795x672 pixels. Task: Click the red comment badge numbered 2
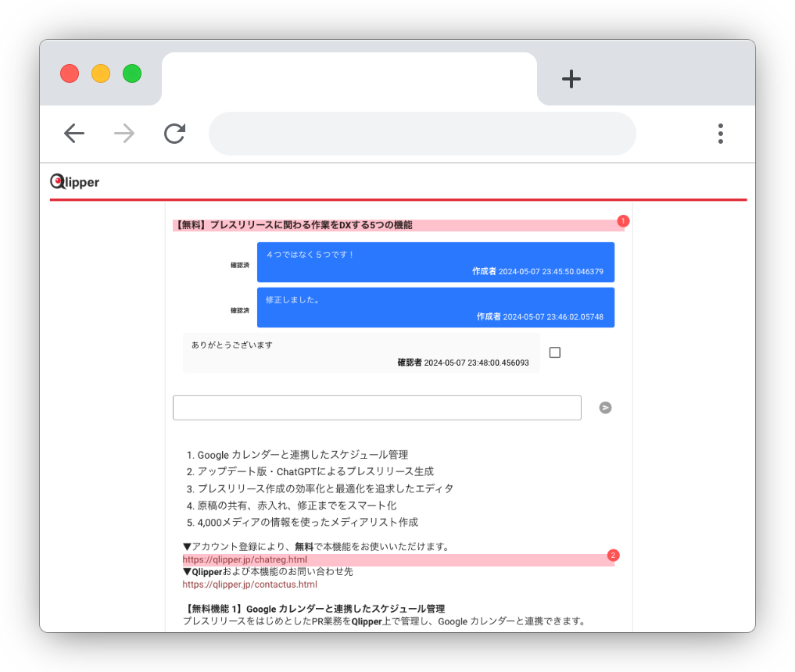(x=614, y=556)
